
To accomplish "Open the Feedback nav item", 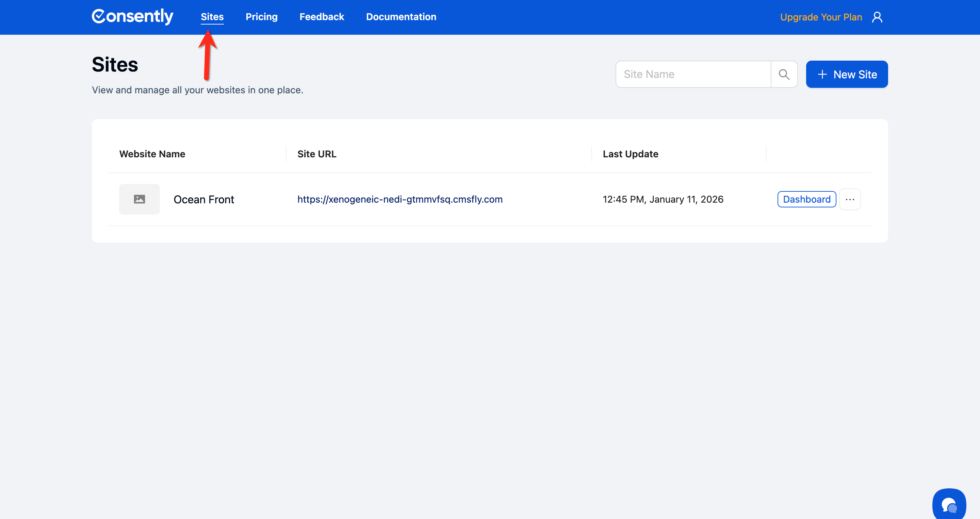I will [x=322, y=17].
